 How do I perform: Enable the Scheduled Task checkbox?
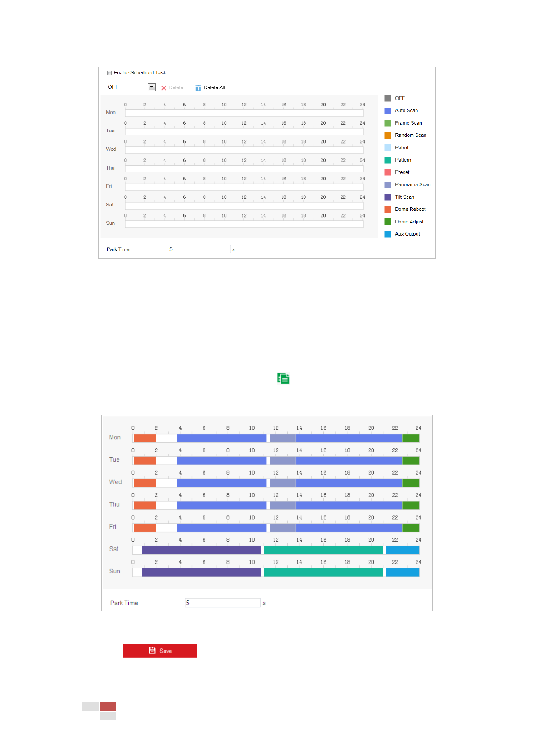(109, 73)
